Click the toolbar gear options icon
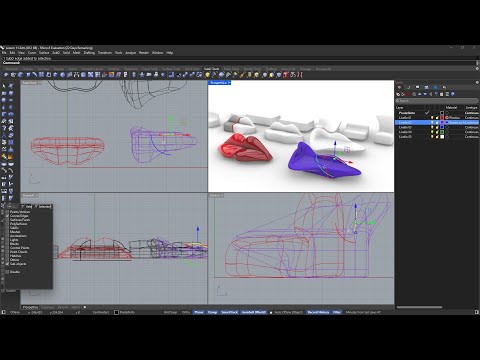This screenshot has width=480, height=360. pos(477,68)
